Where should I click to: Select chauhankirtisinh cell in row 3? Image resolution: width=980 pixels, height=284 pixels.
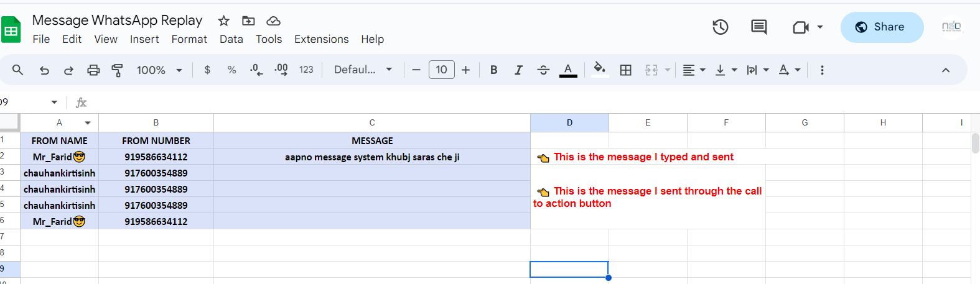59,173
